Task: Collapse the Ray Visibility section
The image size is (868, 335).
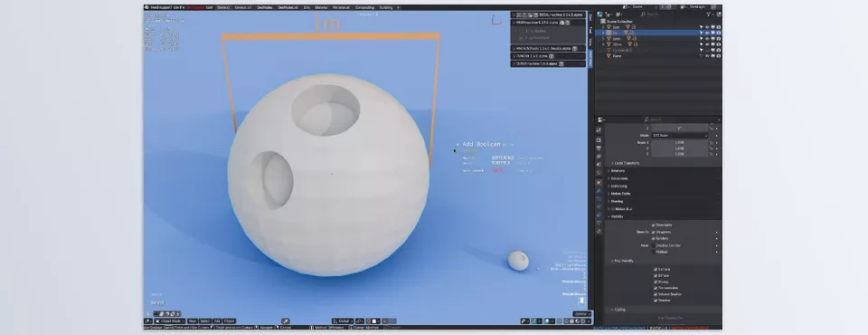Action: 622,261
